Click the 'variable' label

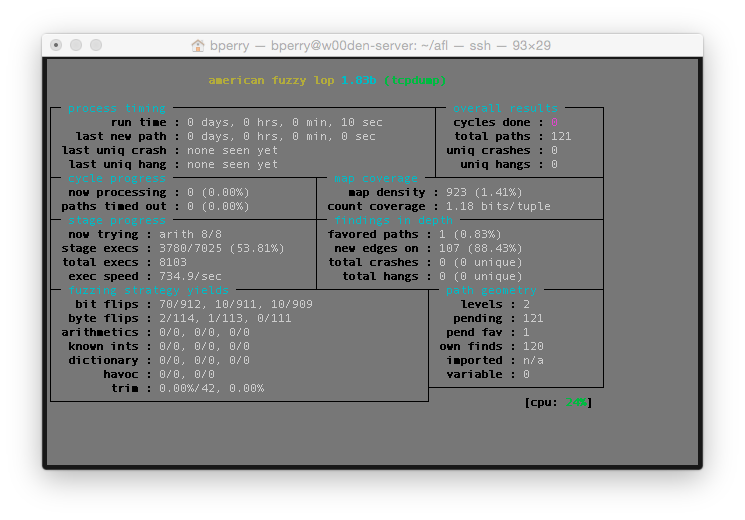pos(474,374)
